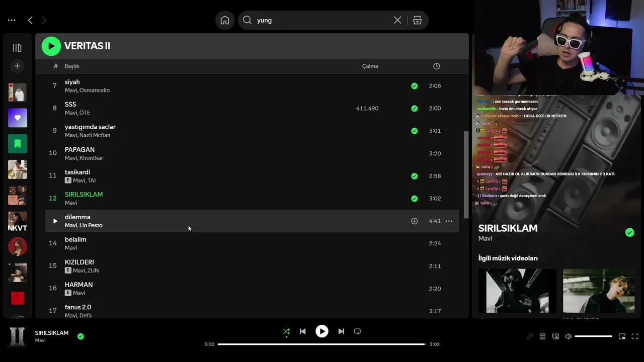Click the main play button in player bar
This screenshot has width=644, height=362.
[322, 331]
